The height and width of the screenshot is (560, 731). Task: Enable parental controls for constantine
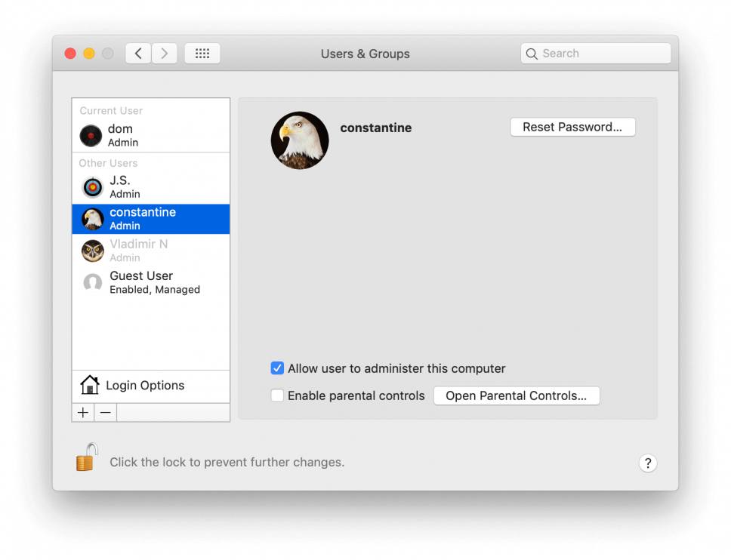coord(277,395)
